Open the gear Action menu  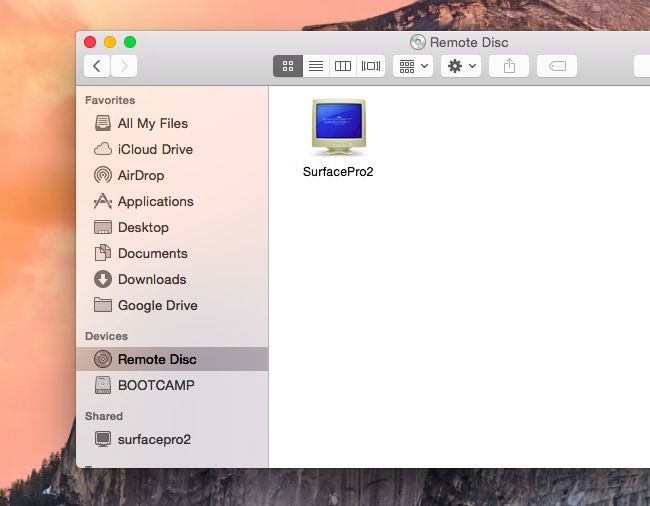[461, 66]
